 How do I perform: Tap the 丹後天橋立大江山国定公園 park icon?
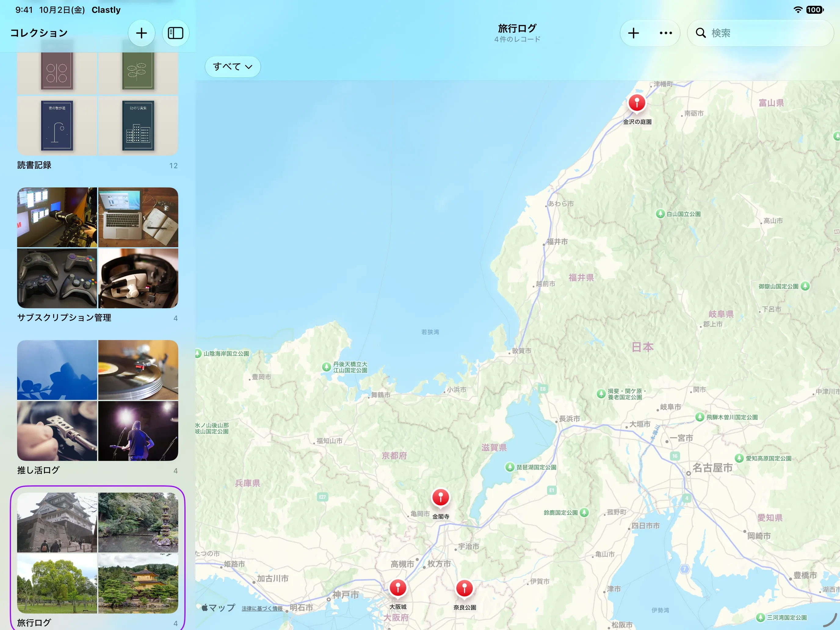coord(326,367)
